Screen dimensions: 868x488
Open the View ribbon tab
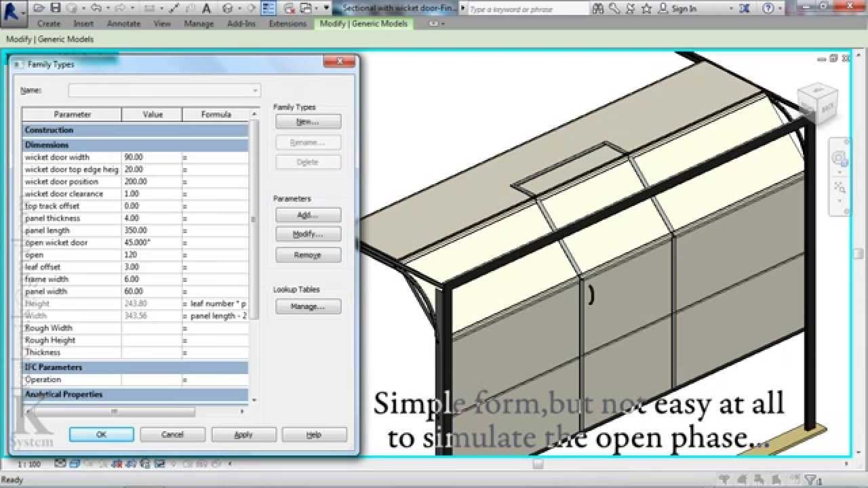tap(162, 24)
